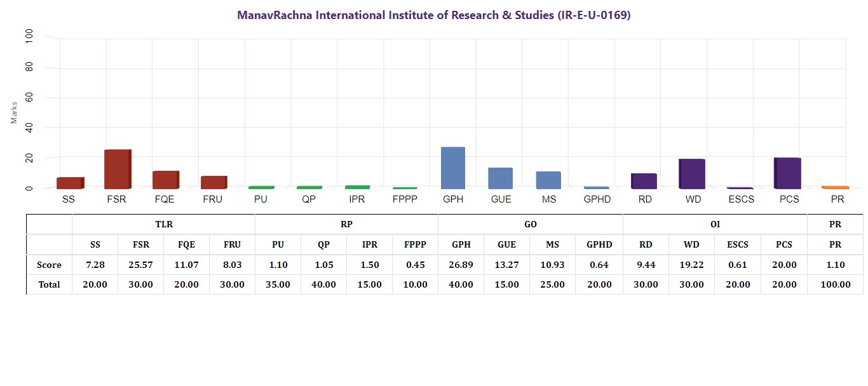Viewport: 868px width, 386px height.
Task: Select the FSR score 25.57
Action: tap(141, 265)
